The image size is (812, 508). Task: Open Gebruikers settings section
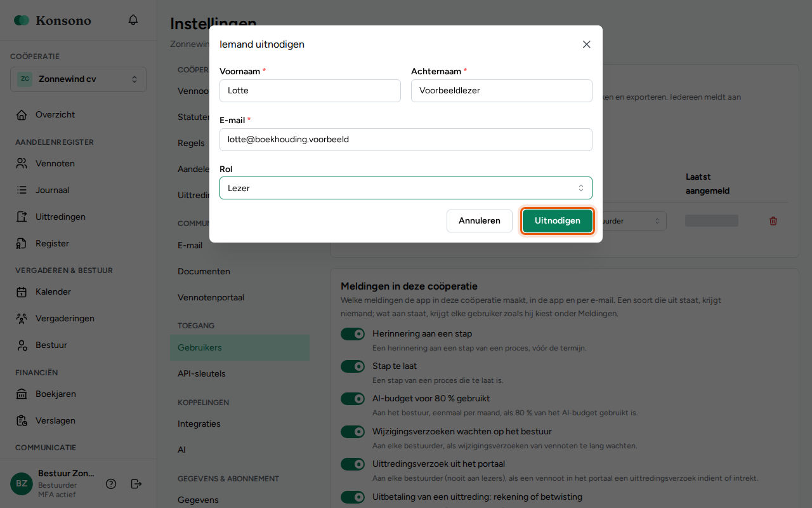tap(240, 348)
